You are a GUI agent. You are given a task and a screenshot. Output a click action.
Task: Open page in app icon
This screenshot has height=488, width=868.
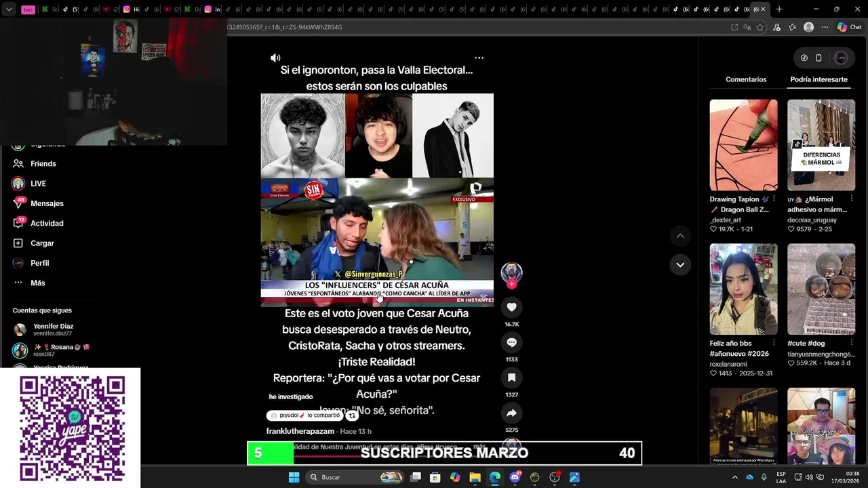pos(734,27)
